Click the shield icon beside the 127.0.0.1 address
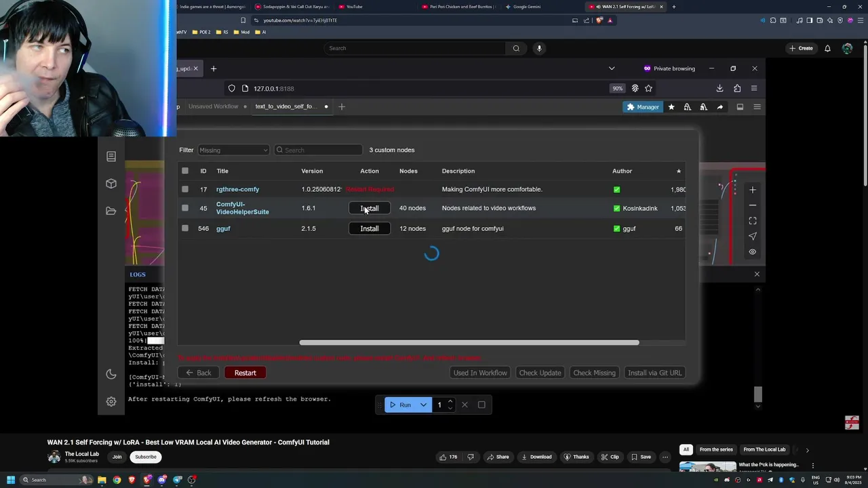This screenshot has height=488, width=868. click(232, 88)
